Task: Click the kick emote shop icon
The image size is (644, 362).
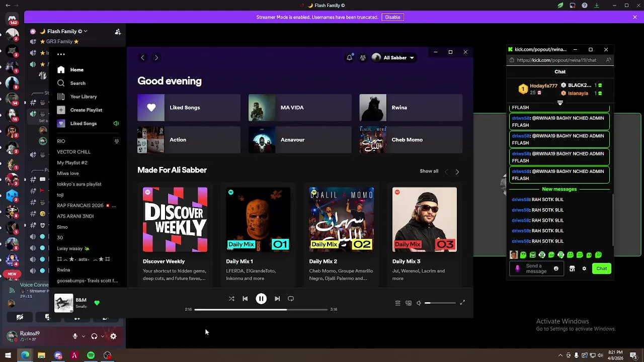Action: click(572, 268)
